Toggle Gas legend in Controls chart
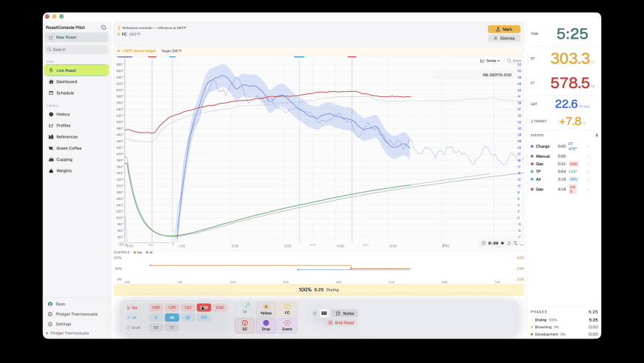Screen dimensions: 644x363 pyautogui.click(x=138, y=253)
